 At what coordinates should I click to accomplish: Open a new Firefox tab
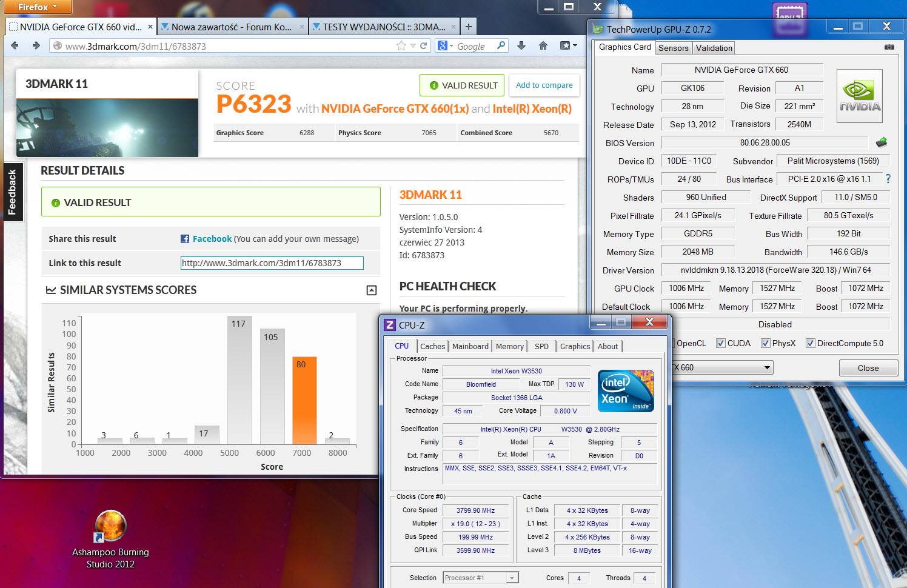point(468,27)
